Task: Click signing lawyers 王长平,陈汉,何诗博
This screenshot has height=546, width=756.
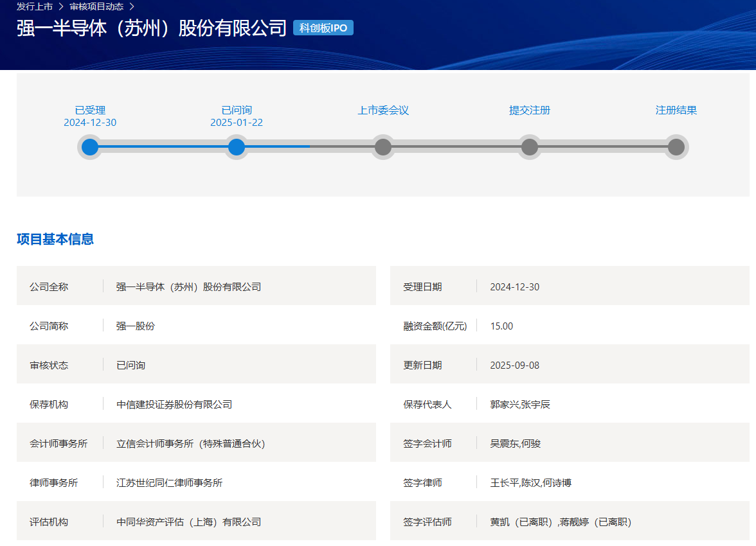Action: pos(531,483)
